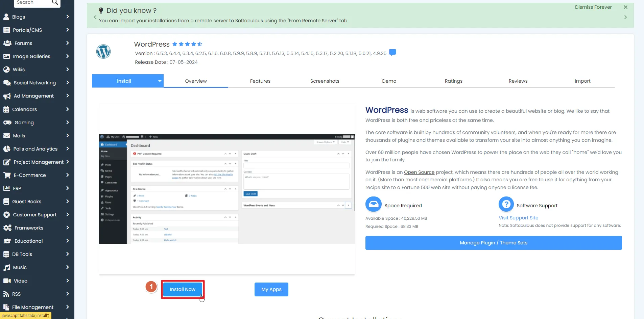Expand the Blogs category chevron
The width and height of the screenshot is (644, 319).
click(x=68, y=17)
